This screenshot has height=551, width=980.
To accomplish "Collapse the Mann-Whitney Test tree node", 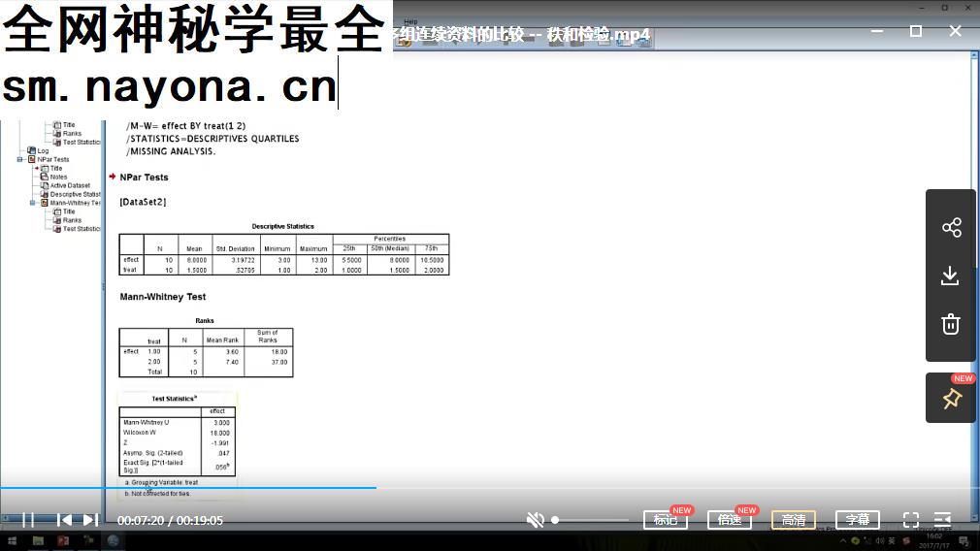I will pyautogui.click(x=32, y=203).
